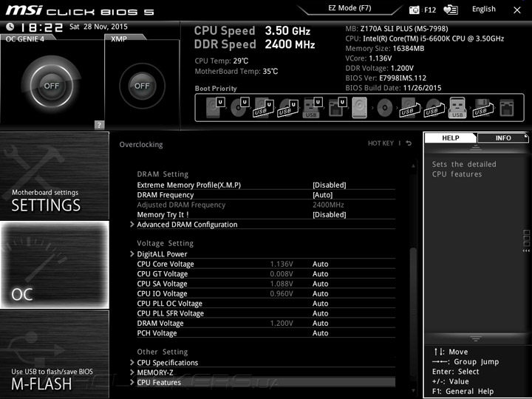Click the settings list scroll-down arrow
Image resolution: width=532 pixels, height=399 pixels.
coord(413,391)
